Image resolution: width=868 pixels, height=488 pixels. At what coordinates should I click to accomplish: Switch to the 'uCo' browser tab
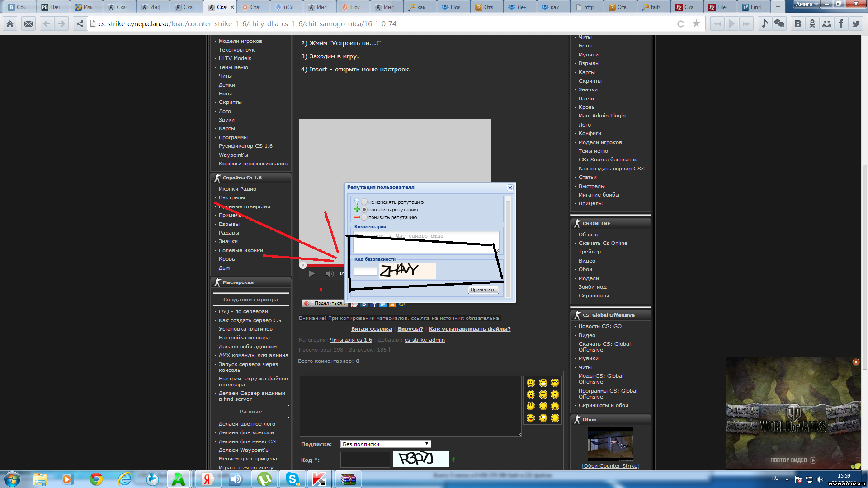coord(287,7)
